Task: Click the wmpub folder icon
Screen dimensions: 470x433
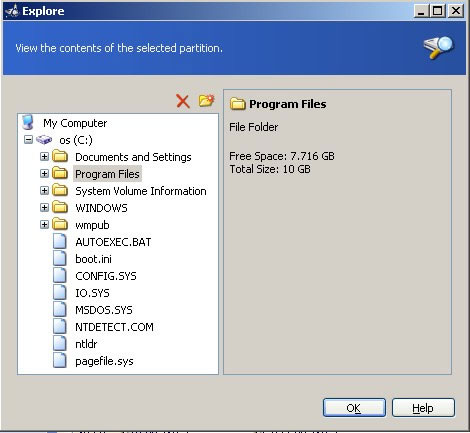Action: click(60, 224)
